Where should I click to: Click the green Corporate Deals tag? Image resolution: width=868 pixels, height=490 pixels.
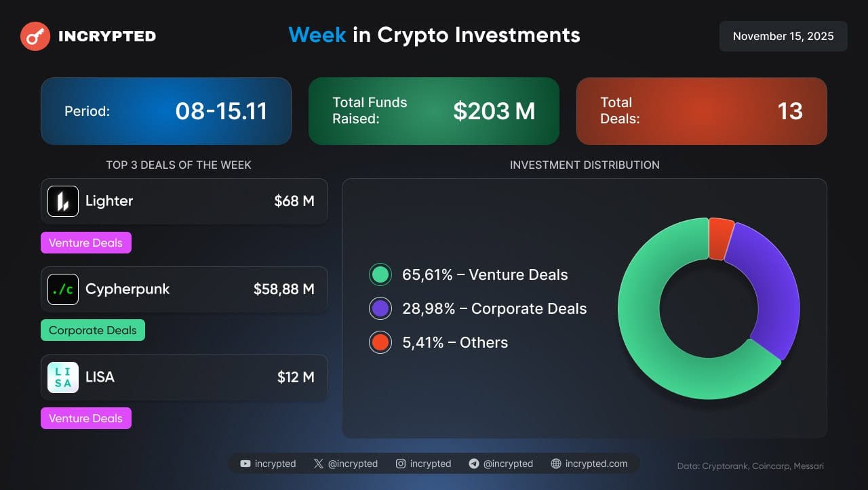tap(93, 330)
